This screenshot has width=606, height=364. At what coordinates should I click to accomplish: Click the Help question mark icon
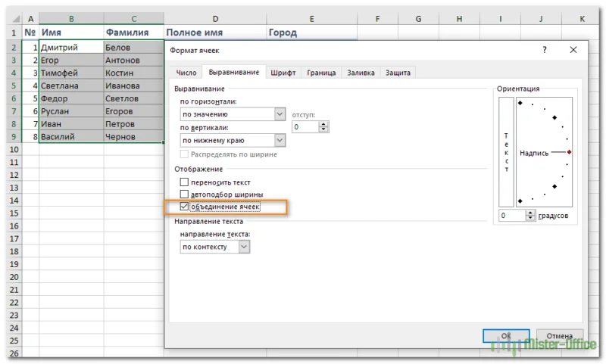coord(544,50)
